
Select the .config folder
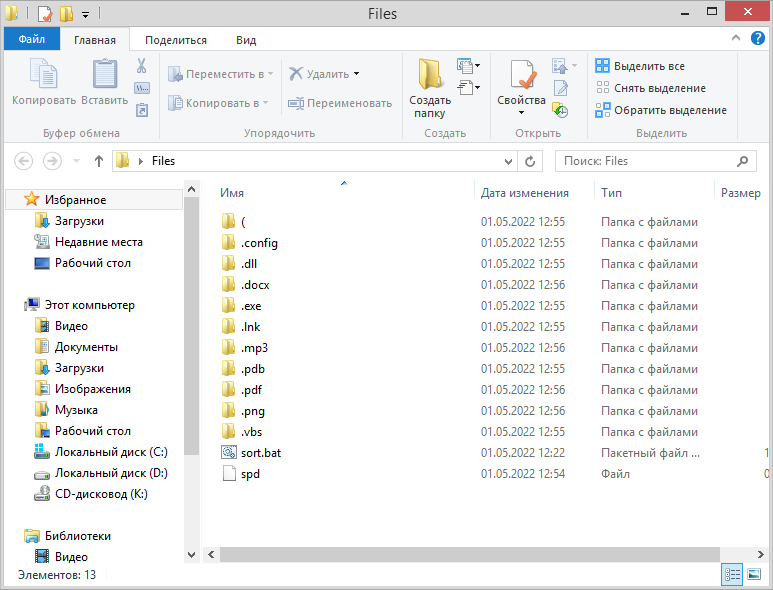tap(259, 243)
